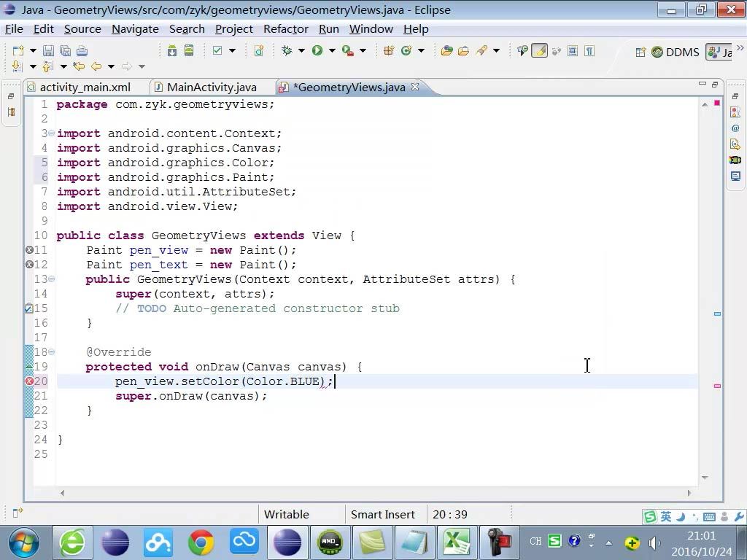Click the New Android XML file icon
This screenshot has height=560, width=747.
(x=259, y=50)
